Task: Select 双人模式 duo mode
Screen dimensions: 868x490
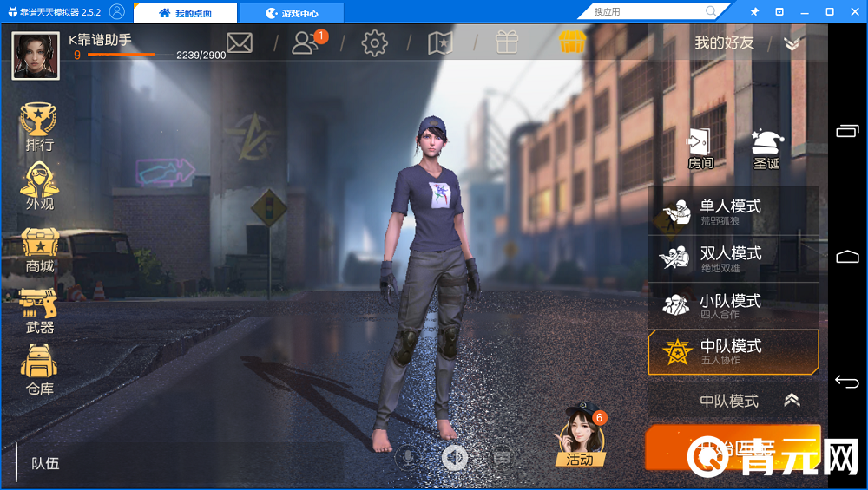Action: [733, 258]
